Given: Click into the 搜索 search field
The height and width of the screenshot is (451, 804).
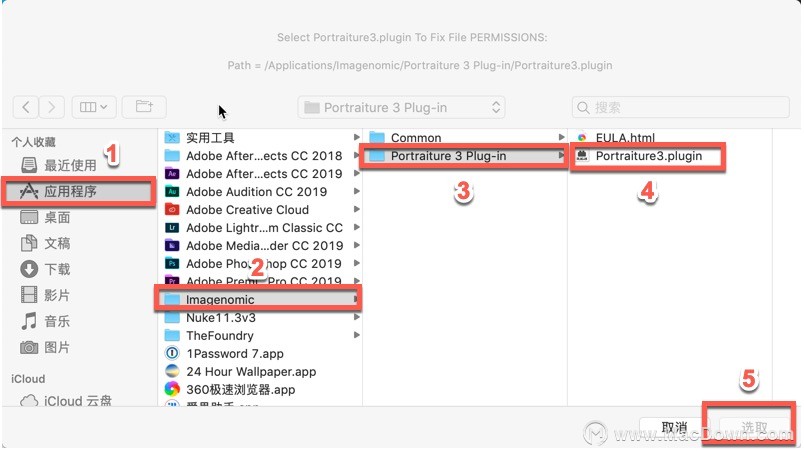Looking at the screenshot, I should click(680, 108).
